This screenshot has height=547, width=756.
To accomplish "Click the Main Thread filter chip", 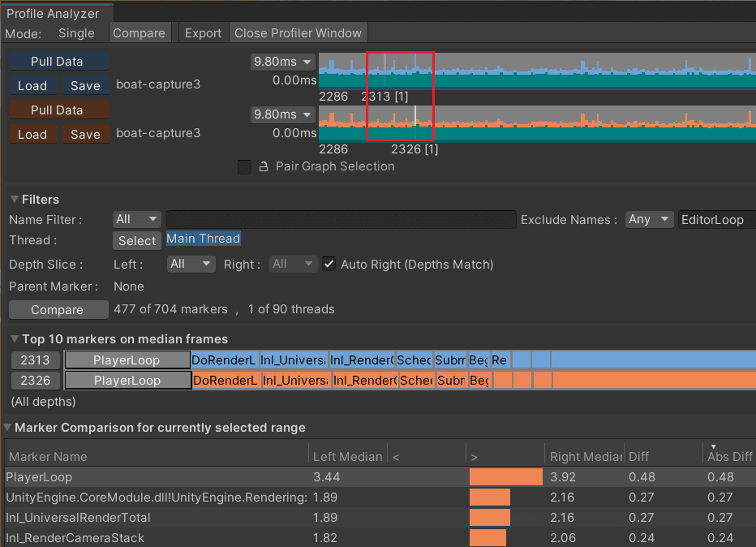I will pyautogui.click(x=203, y=239).
